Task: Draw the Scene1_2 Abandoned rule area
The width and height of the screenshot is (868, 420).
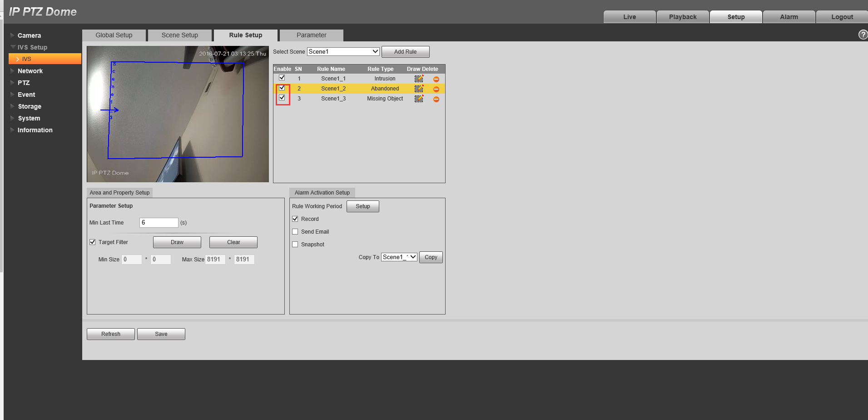Action: pyautogui.click(x=419, y=89)
